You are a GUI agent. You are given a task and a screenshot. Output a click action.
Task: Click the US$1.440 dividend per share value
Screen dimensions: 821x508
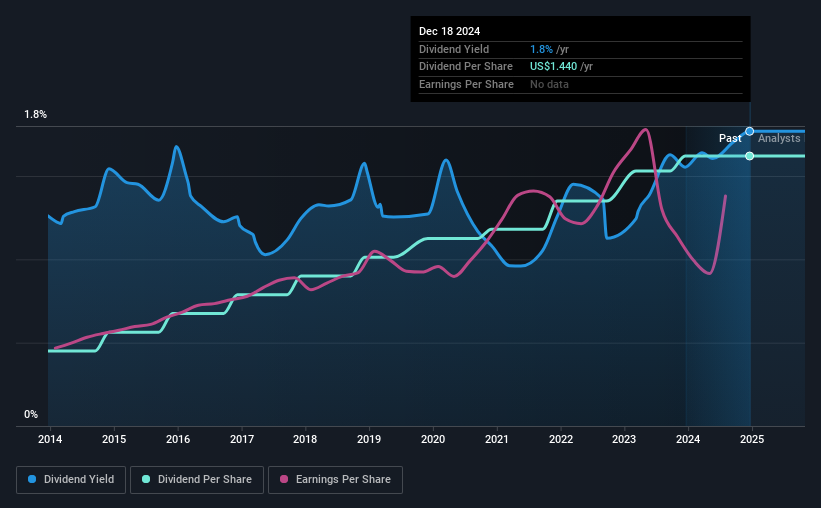pos(553,67)
